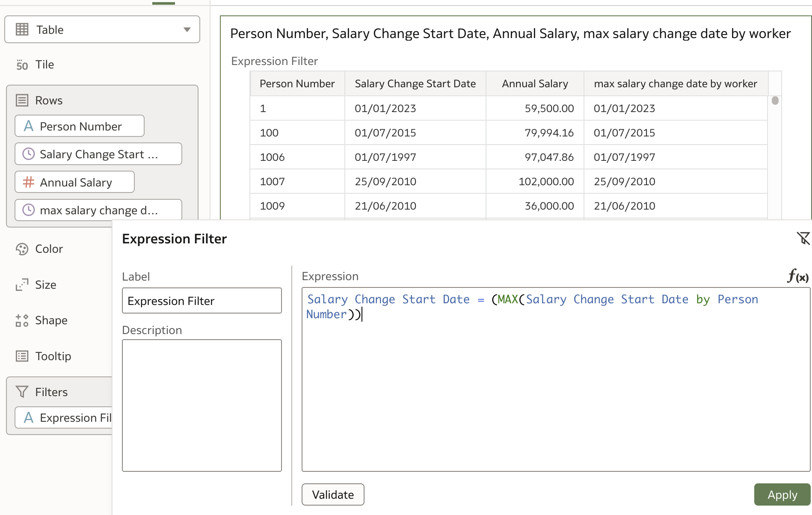Click the Rows section icon

tap(22, 101)
